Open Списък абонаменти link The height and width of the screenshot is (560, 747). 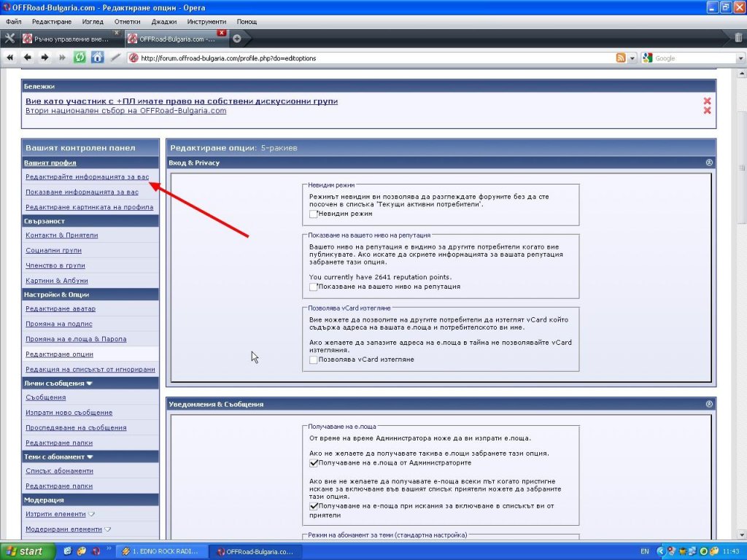coord(59,471)
